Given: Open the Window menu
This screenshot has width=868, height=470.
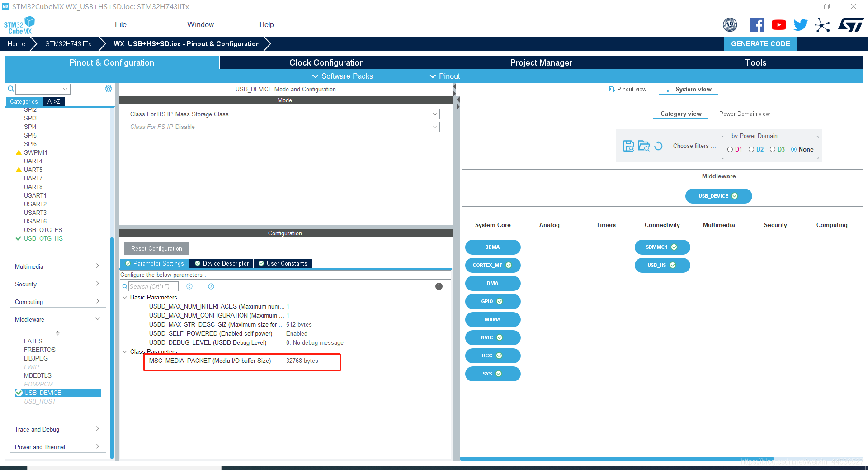Looking at the screenshot, I should [200, 25].
